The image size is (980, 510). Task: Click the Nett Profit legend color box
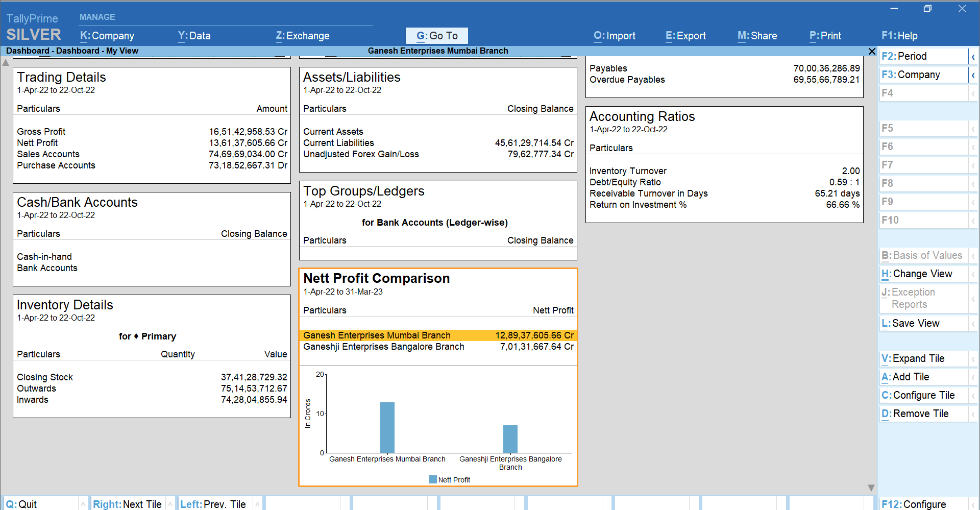coord(432,480)
